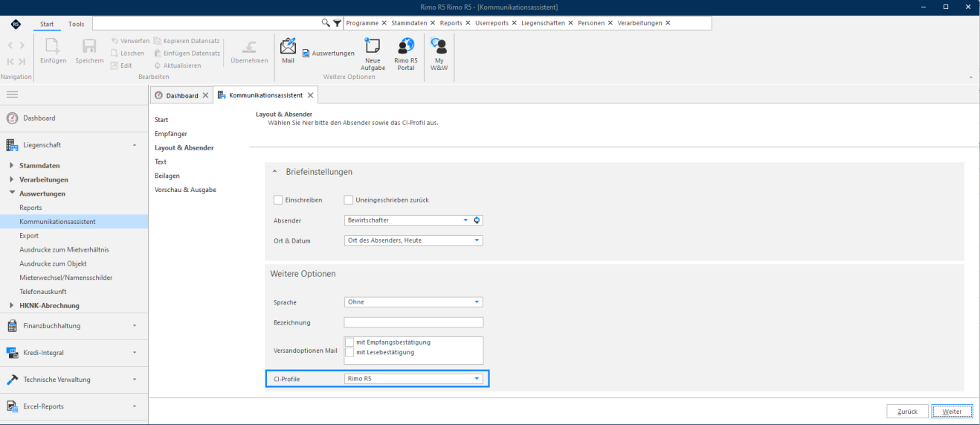Create a Neue Aufgabe from the ribbon
980x425 pixels.
(373, 54)
